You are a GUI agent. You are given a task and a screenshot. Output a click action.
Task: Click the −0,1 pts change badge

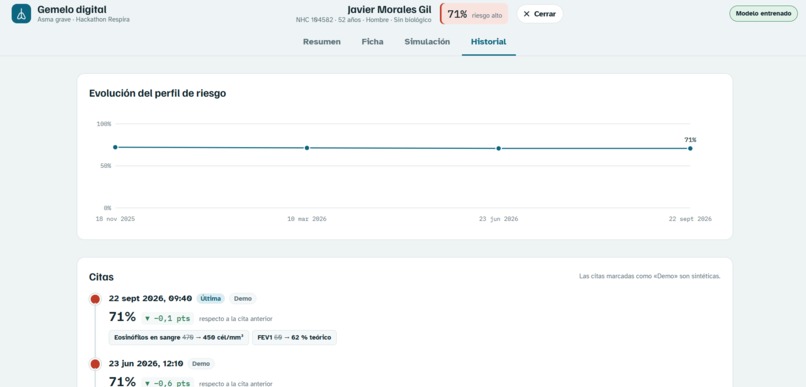[168, 319]
